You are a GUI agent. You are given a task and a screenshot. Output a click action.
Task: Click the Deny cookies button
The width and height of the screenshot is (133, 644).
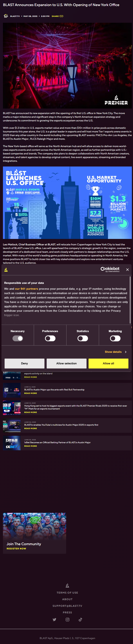point(24,363)
